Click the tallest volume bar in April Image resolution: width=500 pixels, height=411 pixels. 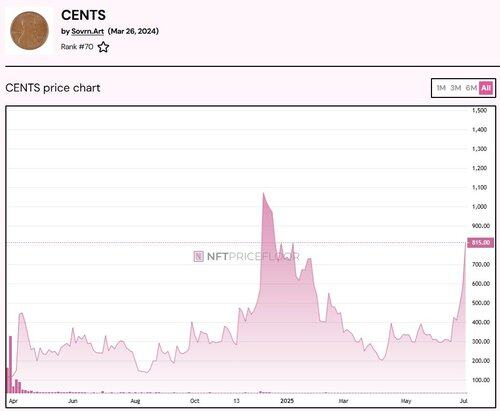(10, 364)
